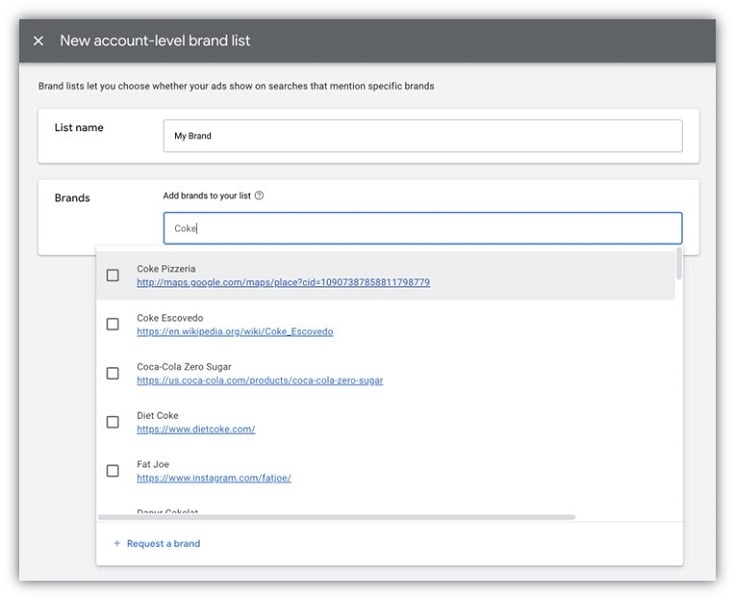
Task: Click the Fat Joe result name
Action: [x=153, y=464]
